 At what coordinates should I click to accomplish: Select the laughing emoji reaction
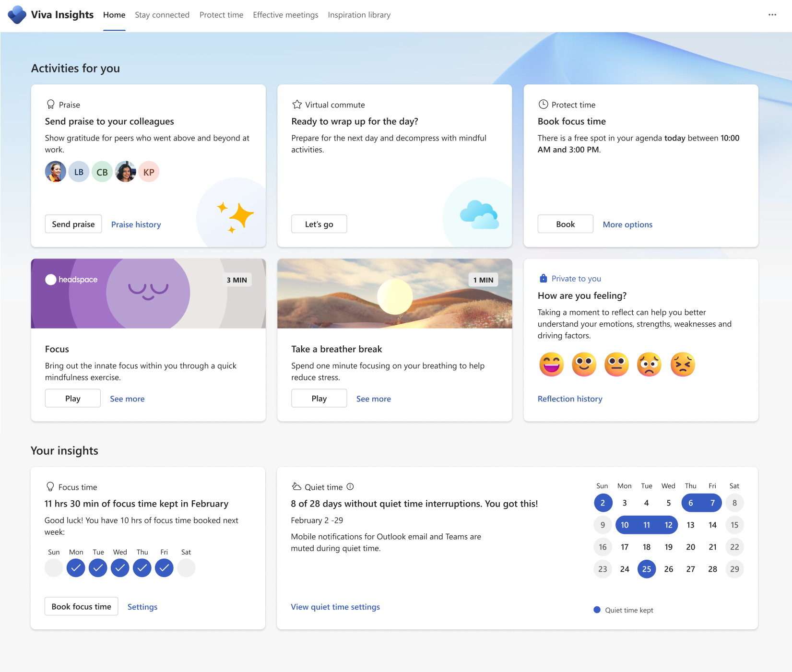coord(551,364)
